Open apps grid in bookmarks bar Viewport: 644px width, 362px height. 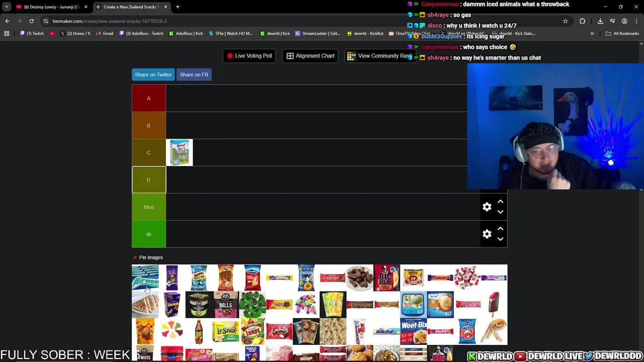7,34
